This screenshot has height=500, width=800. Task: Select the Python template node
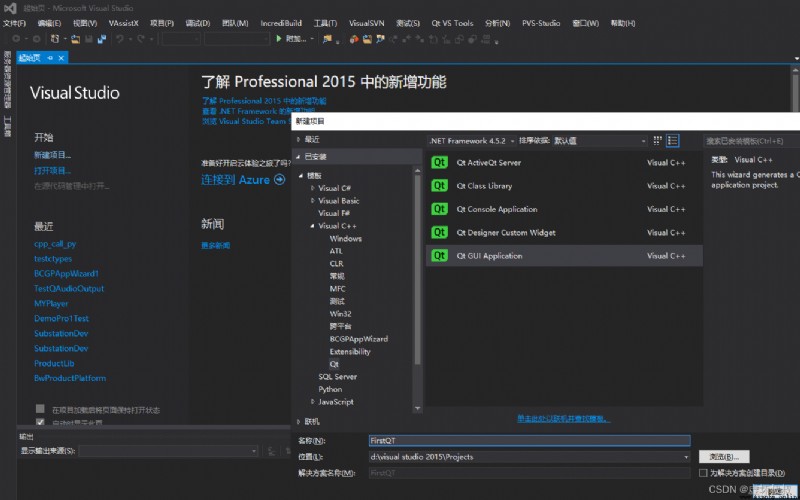click(x=330, y=389)
